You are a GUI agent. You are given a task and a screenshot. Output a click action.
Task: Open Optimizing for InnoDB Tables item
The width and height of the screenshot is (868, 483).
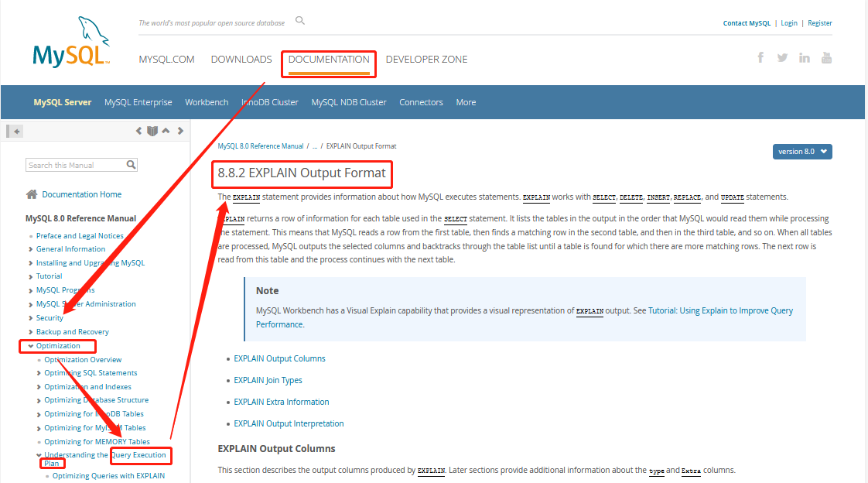tap(94, 414)
